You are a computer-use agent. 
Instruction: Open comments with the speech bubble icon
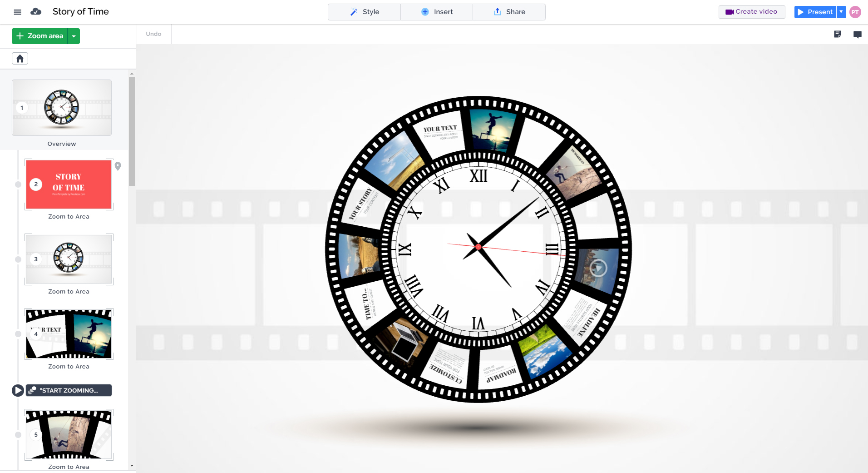point(858,34)
